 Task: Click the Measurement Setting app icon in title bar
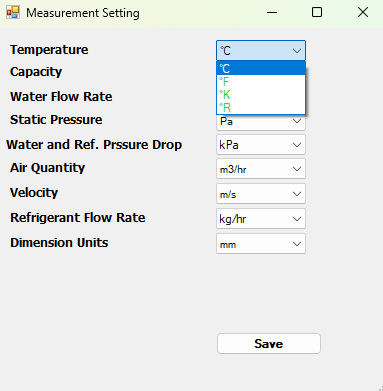tap(13, 12)
